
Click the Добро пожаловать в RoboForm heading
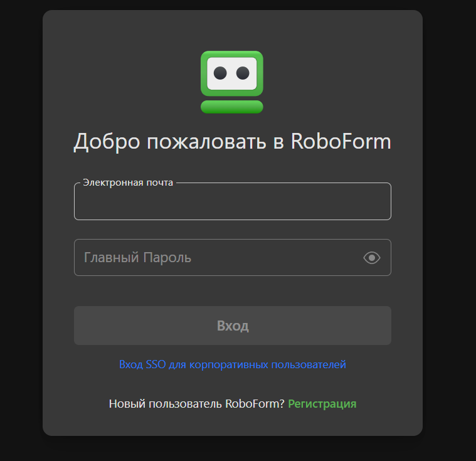(x=232, y=142)
